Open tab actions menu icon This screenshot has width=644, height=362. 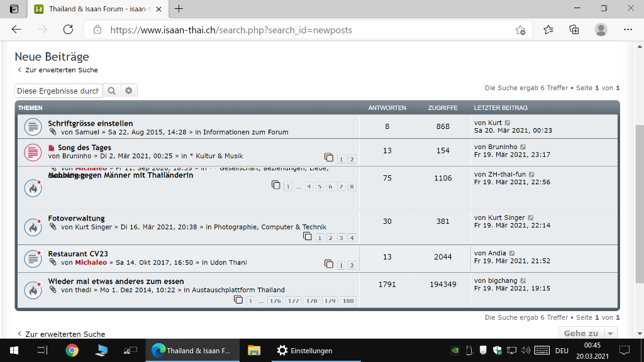pyautogui.click(x=14, y=9)
